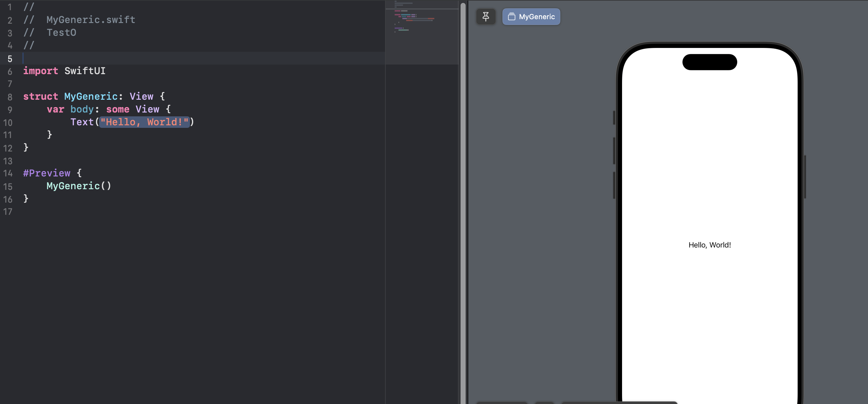This screenshot has width=868, height=404.
Task: Click the Dynamic Island on the preview device
Action: [709, 62]
